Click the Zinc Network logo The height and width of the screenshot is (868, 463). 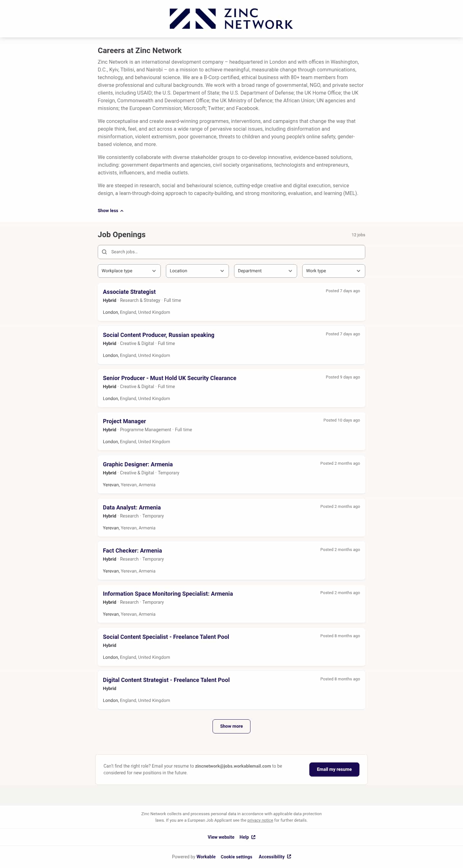[x=231, y=19]
